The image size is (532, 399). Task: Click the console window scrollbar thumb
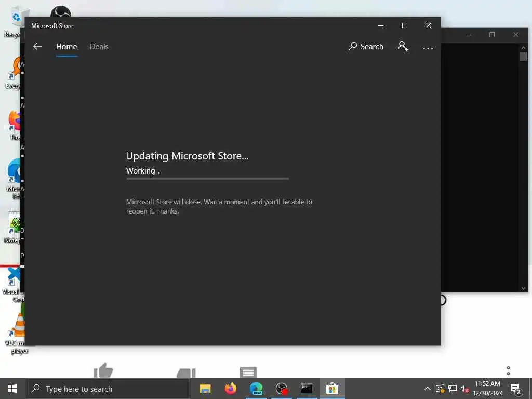pyautogui.click(x=523, y=56)
